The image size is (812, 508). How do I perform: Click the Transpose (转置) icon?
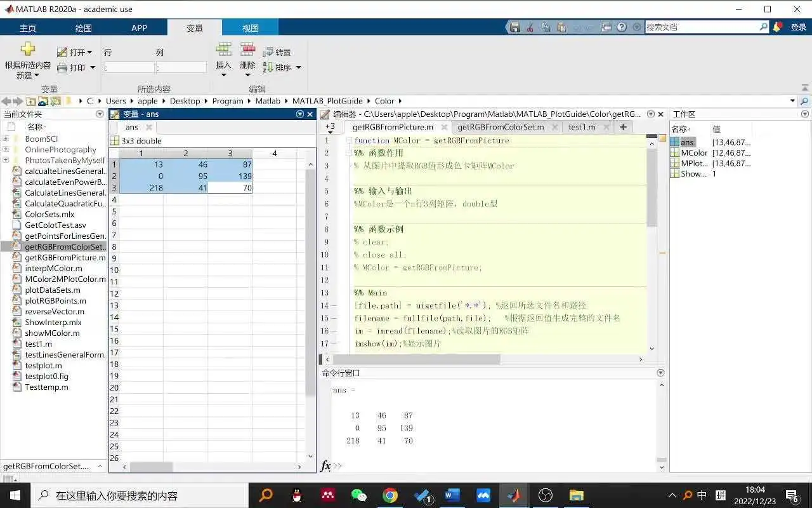[268, 53]
